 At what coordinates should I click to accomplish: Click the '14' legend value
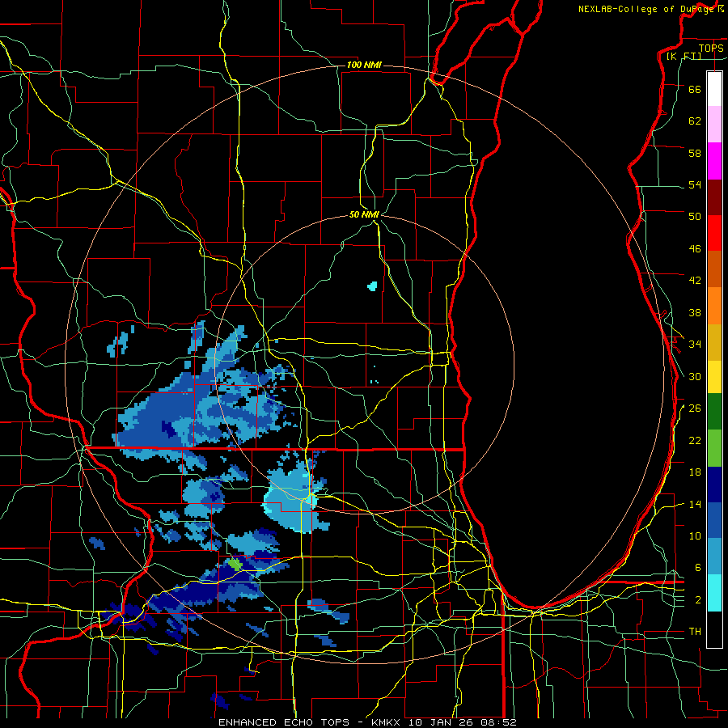(695, 505)
